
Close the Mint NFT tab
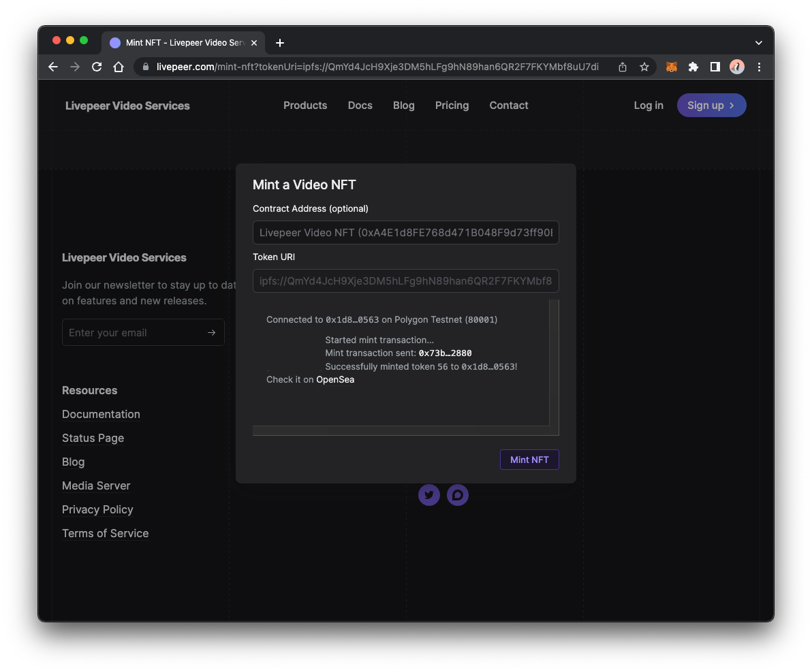coord(254,43)
